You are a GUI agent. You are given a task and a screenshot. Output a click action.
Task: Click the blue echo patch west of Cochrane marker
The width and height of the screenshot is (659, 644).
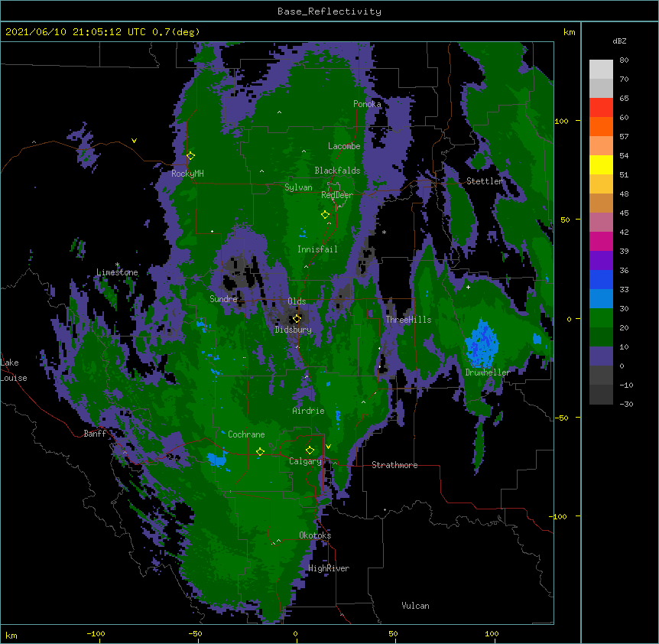[x=217, y=459]
